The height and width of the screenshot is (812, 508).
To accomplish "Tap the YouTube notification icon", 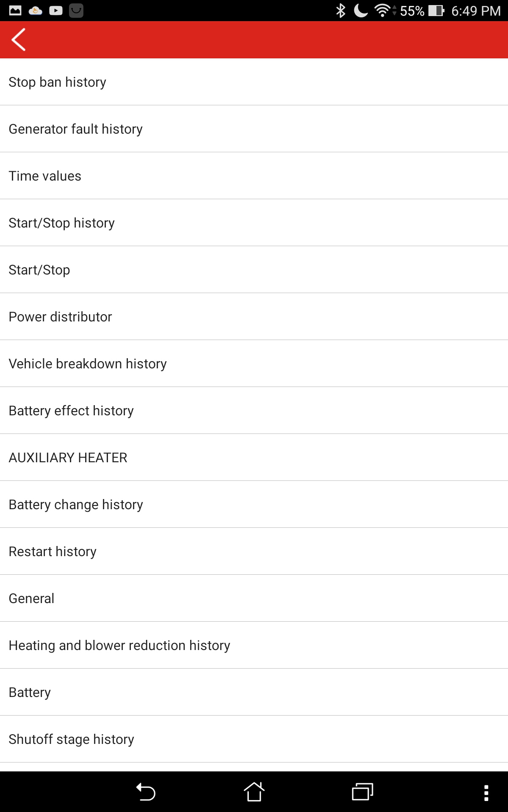I will [x=56, y=11].
